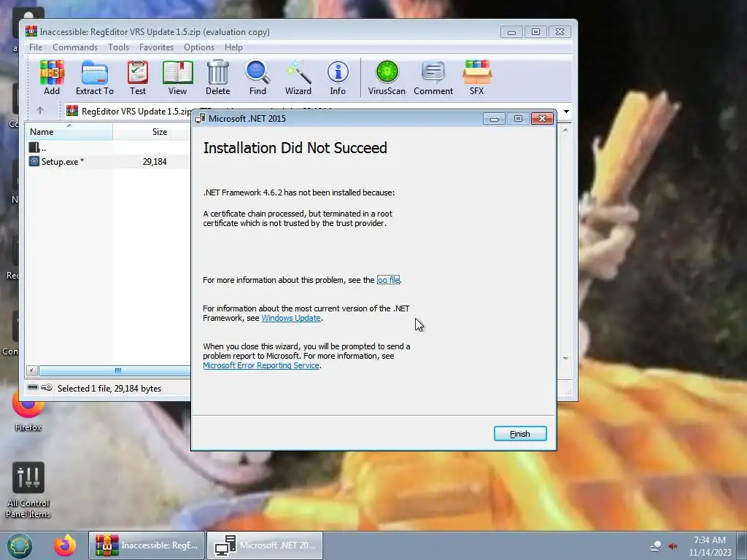Minimize the Microsoft .NET 2015 dialog

point(494,119)
